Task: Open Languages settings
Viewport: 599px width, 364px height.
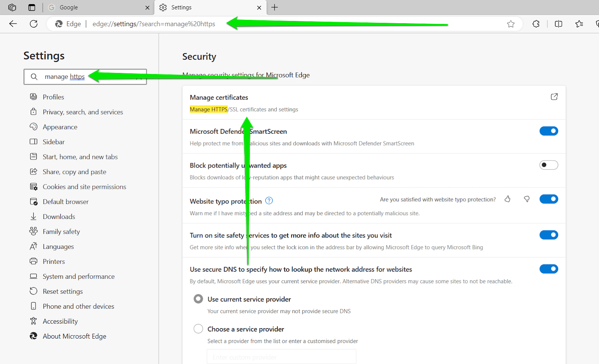Action: [58, 247]
